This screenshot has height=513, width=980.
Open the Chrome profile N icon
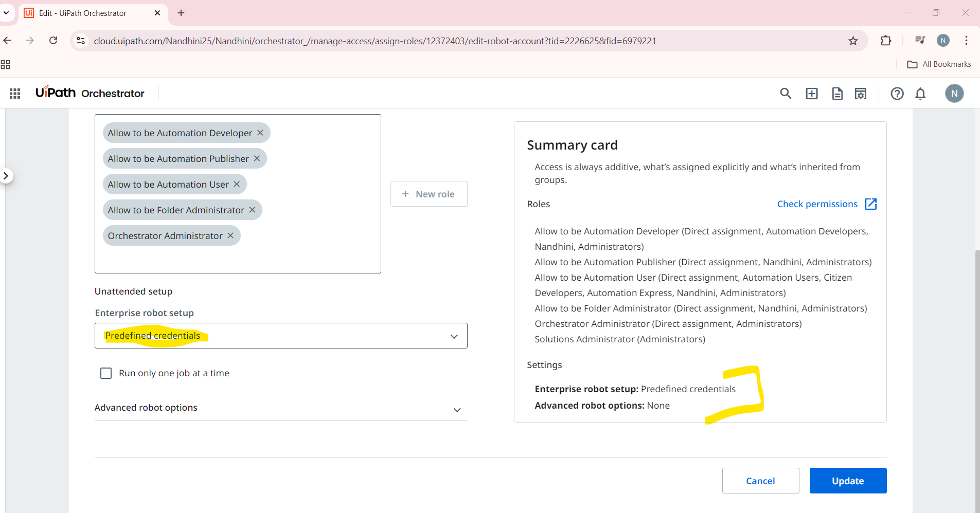coord(943,41)
